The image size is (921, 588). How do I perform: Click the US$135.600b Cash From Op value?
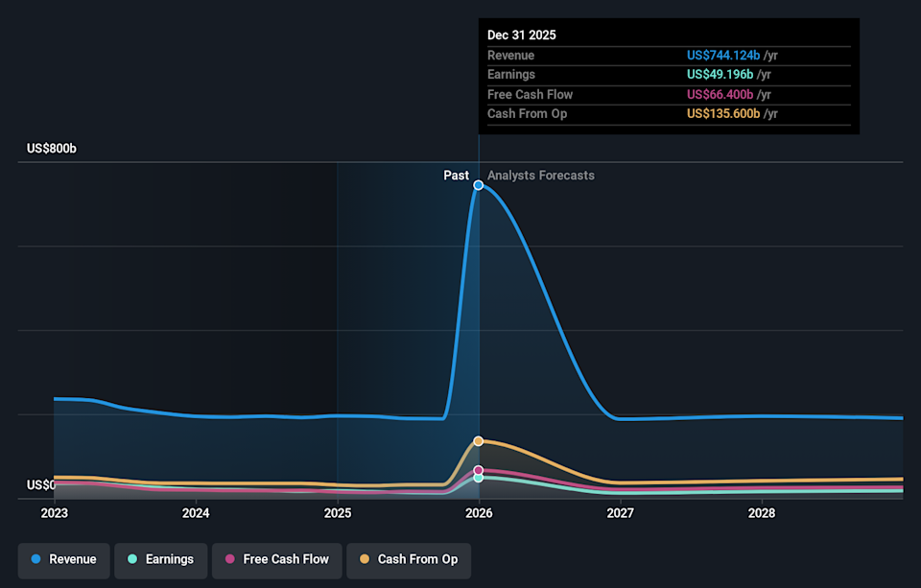point(723,114)
